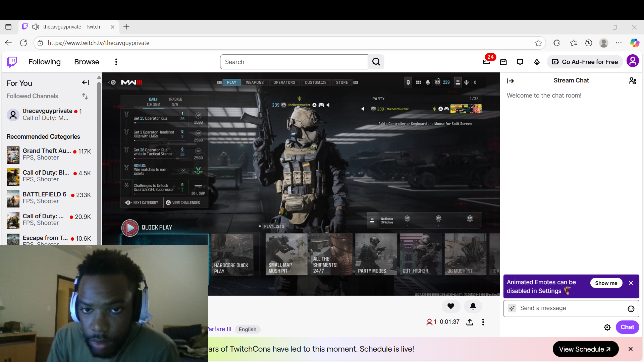Select the CUSTOMIZE tab in game menu

pyautogui.click(x=315, y=82)
